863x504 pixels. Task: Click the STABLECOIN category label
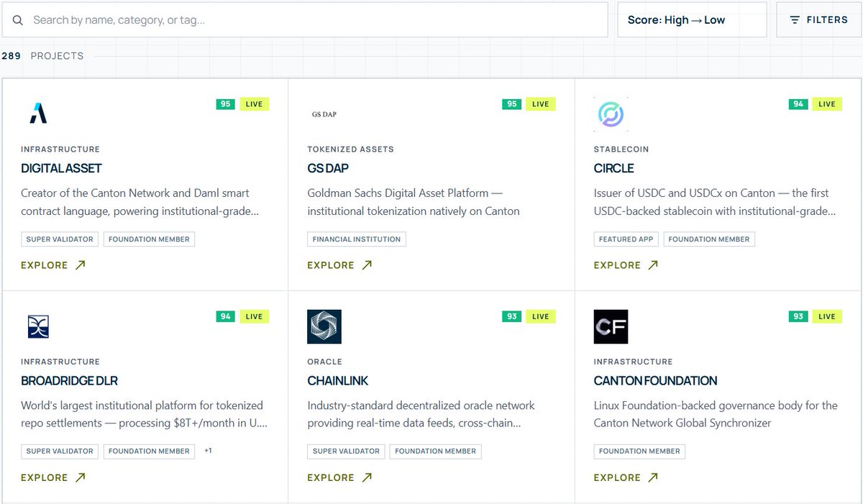pyautogui.click(x=621, y=150)
